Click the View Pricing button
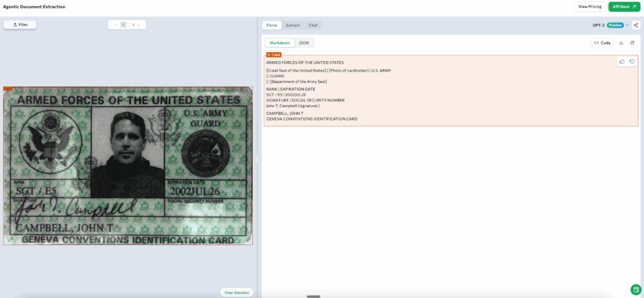This screenshot has width=644, height=298. pos(589,7)
